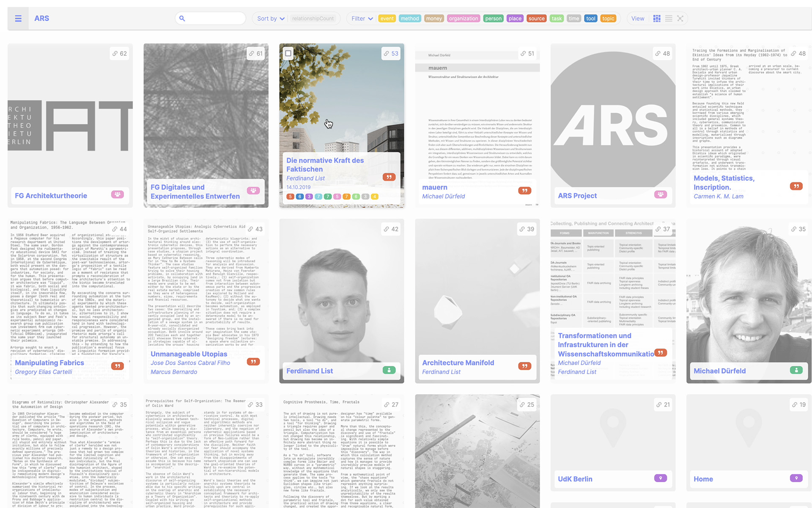
Task: Click link count 51 on mauern card
Action: pos(527,53)
